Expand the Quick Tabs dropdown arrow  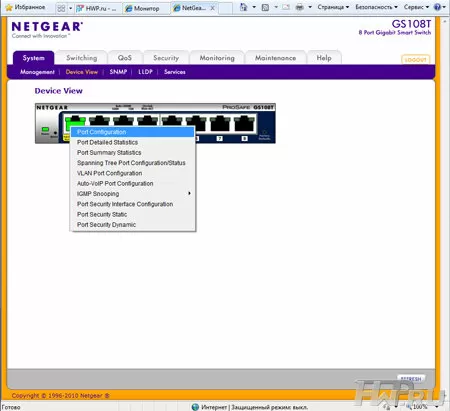pyautogui.click(x=70, y=8)
